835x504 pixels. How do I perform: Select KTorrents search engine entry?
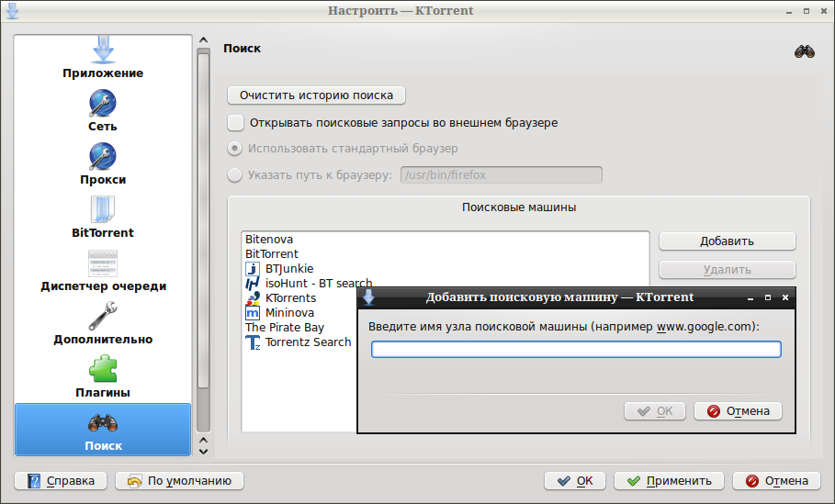[281, 298]
